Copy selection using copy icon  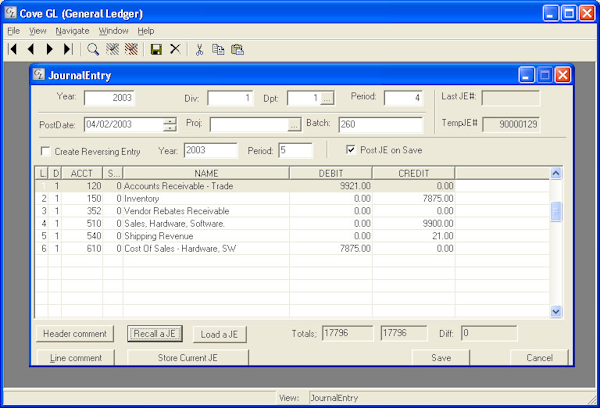point(218,49)
